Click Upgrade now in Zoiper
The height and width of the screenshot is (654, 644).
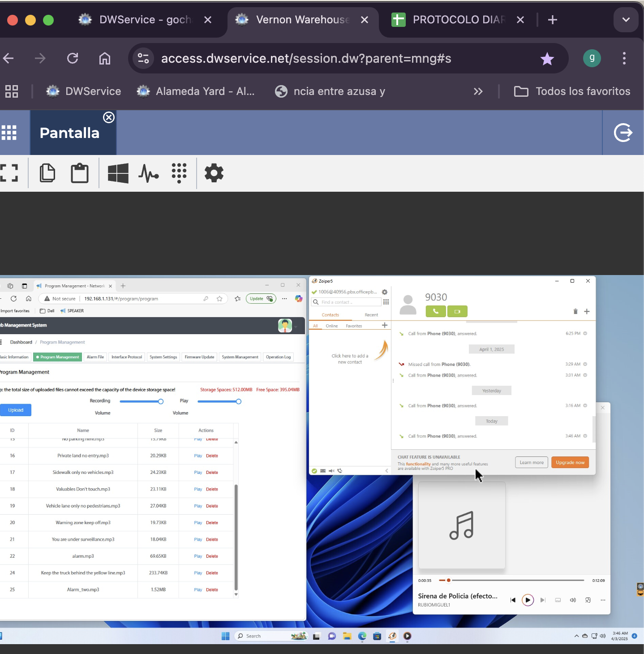click(570, 462)
